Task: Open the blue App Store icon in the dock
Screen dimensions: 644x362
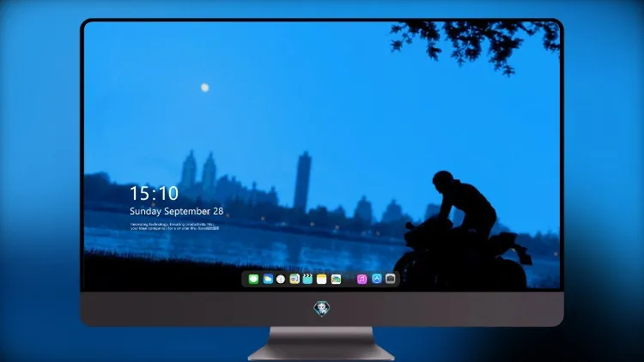Action: 377,279
